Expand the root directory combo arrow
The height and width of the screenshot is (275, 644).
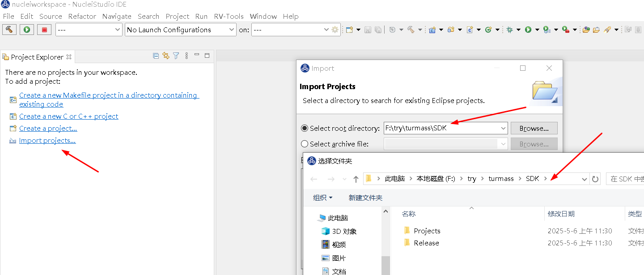(x=504, y=129)
